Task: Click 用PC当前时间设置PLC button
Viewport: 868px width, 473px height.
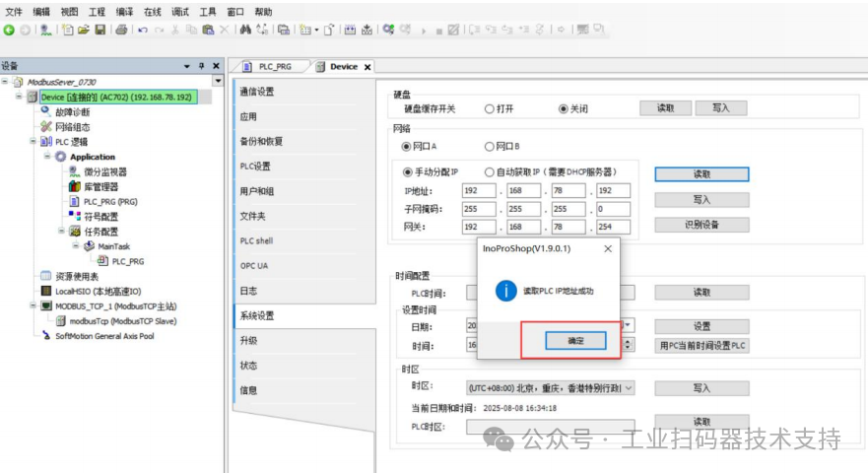Action: pos(701,346)
